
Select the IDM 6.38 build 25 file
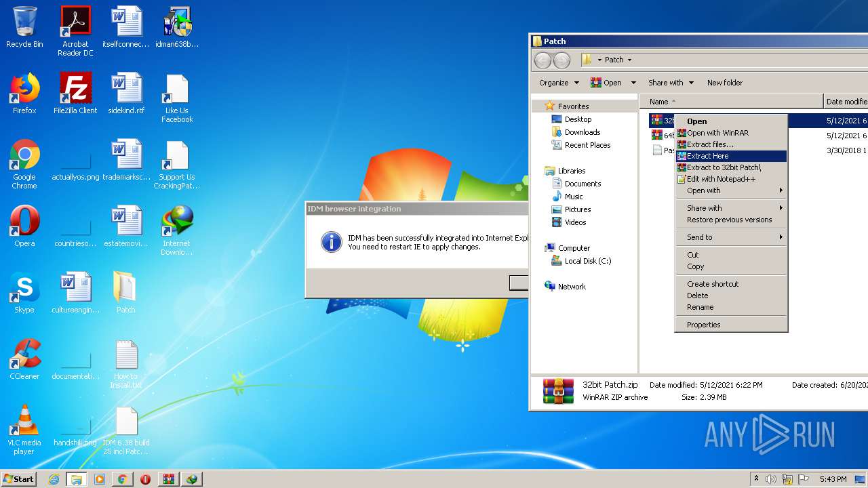click(x=126, y=430)
